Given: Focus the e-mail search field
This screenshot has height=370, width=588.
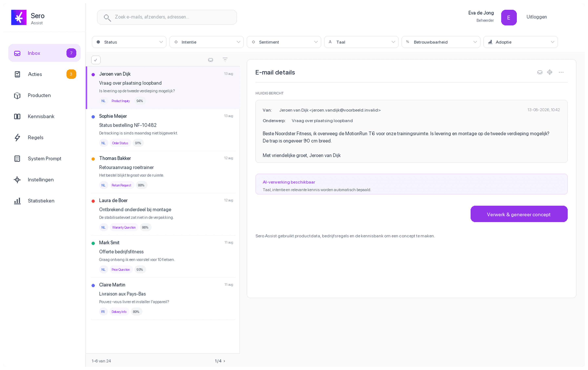Looking at the screenshot, I should [x=167, y=17].
